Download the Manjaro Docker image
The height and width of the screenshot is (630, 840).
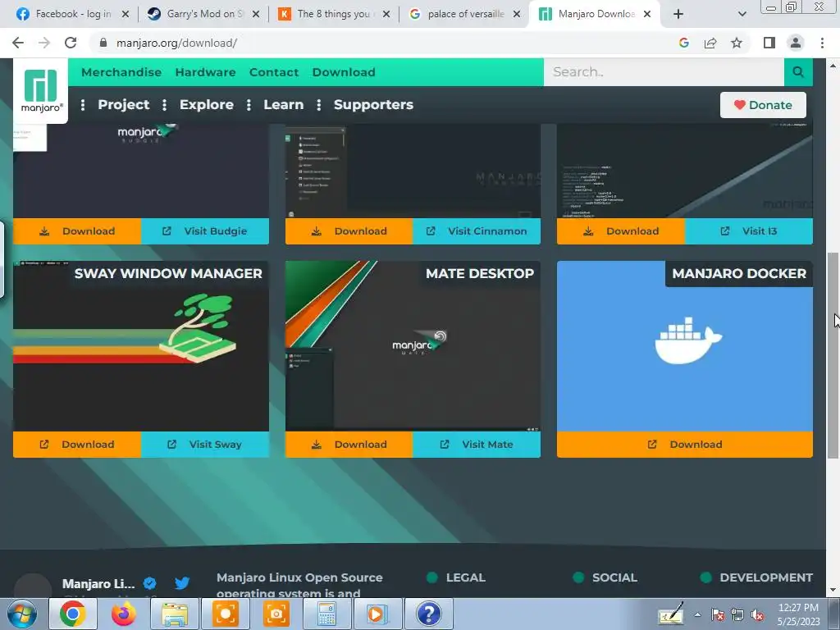(x=685, y=444)
